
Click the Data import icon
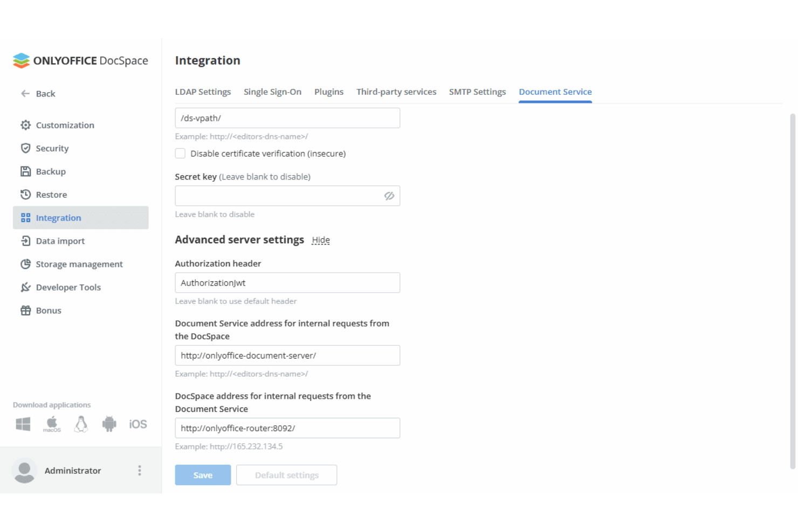pos(25,241)
